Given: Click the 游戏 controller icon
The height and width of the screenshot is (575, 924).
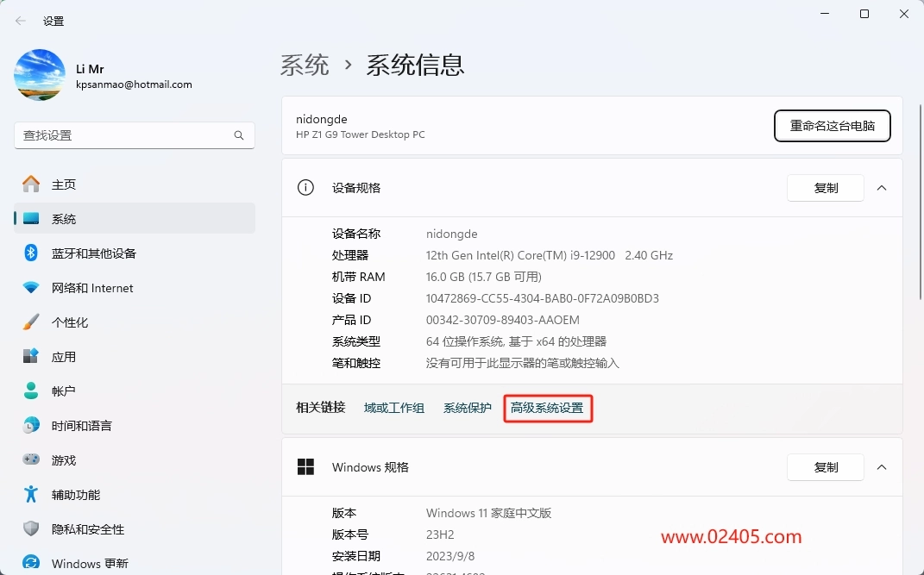Looking at the screenshot, I should [x=31, y=459].
